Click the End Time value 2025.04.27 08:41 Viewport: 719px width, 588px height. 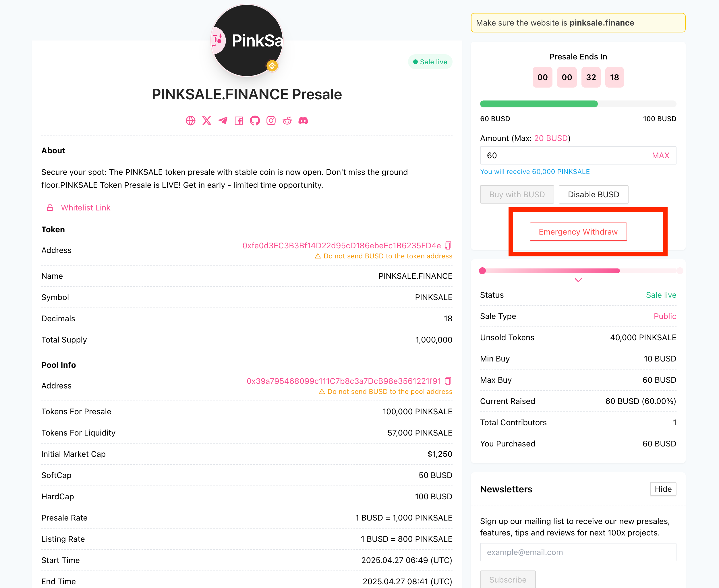tap(407, 582)
